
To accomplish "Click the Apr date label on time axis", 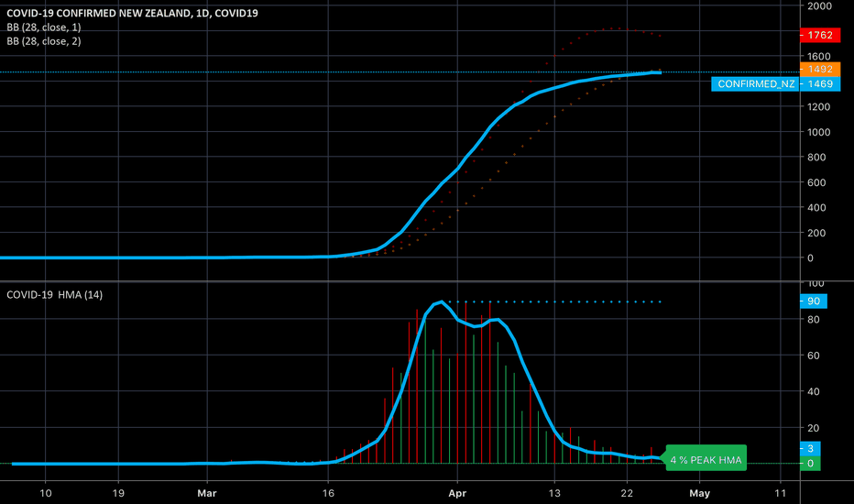I will coord(457,493).
